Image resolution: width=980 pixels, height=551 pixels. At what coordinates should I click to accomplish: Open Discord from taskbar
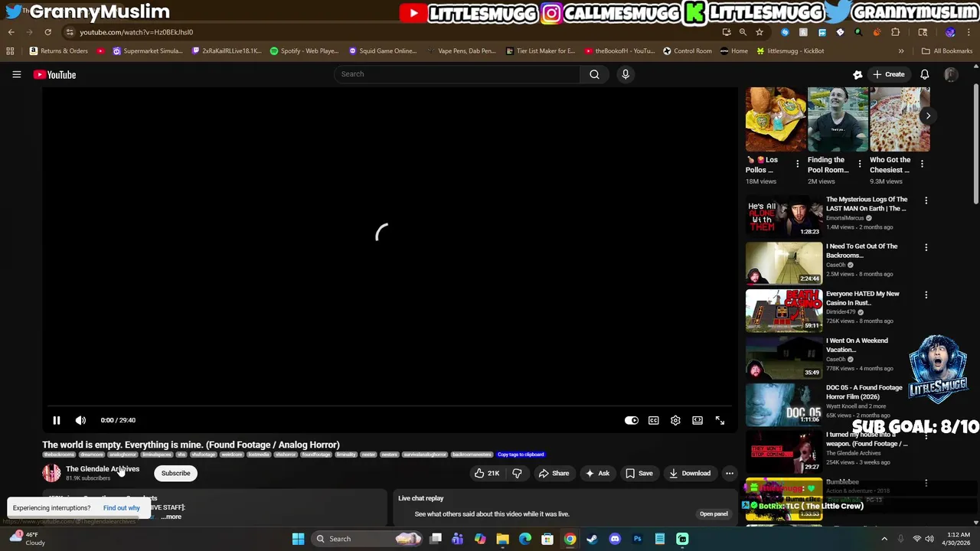[x=615, y=539]
